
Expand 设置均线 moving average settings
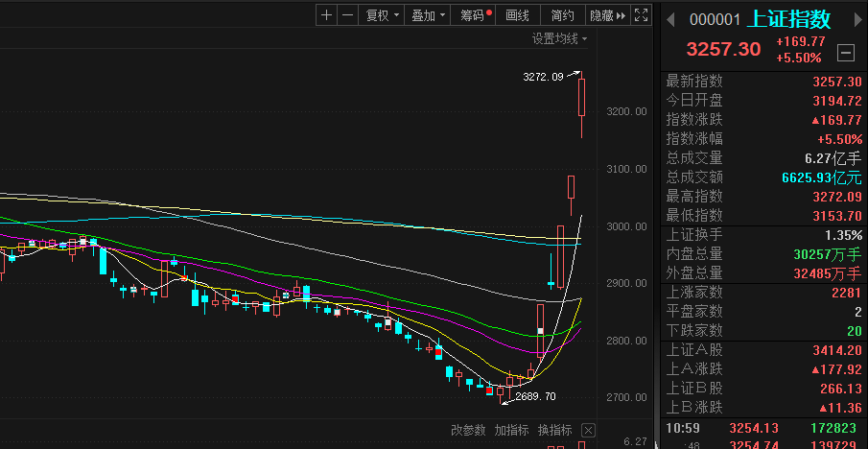[x=560, y=38]
